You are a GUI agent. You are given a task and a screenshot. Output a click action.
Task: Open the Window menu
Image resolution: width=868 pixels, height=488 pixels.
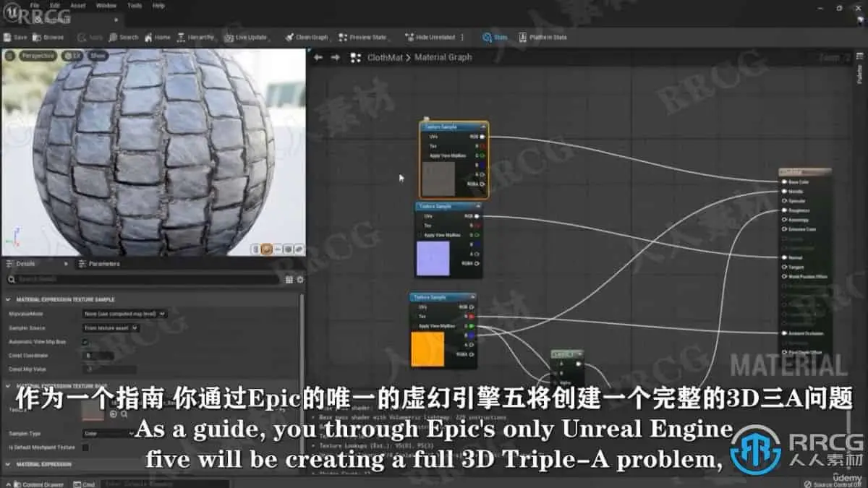(x=106, y=5)
